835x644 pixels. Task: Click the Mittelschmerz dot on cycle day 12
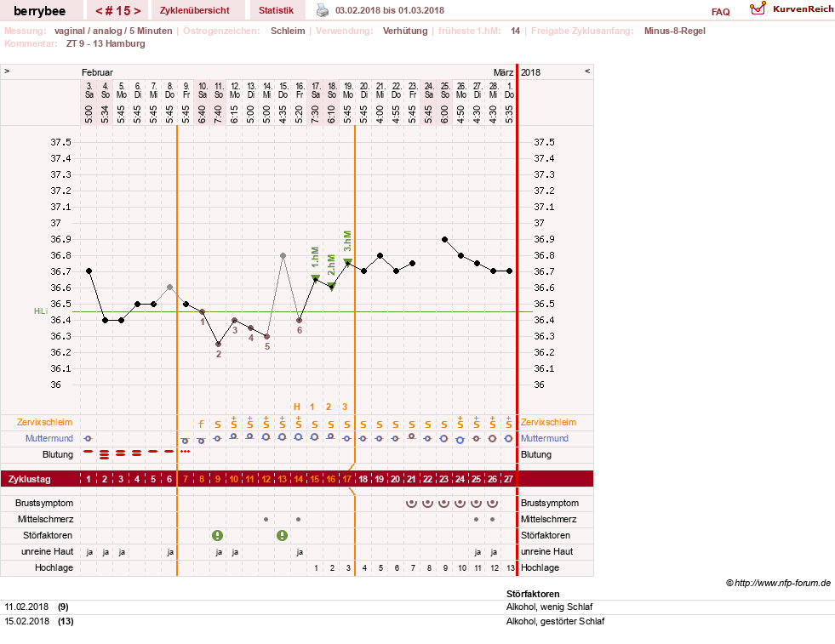click(266, 519)
